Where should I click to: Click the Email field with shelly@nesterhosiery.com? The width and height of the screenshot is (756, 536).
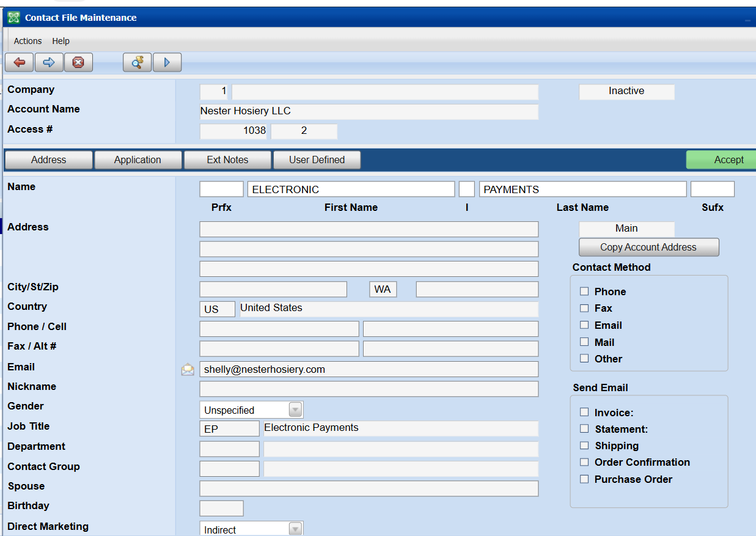pos(369,369)
